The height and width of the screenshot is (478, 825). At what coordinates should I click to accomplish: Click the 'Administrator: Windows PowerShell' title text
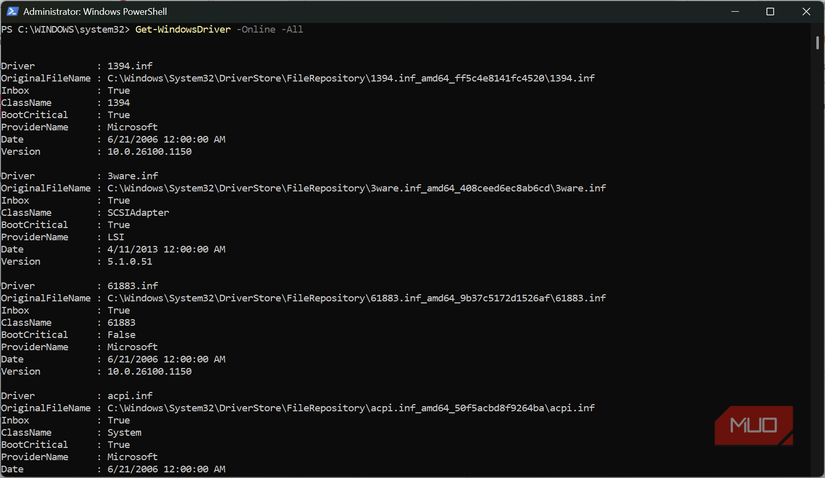95,11
